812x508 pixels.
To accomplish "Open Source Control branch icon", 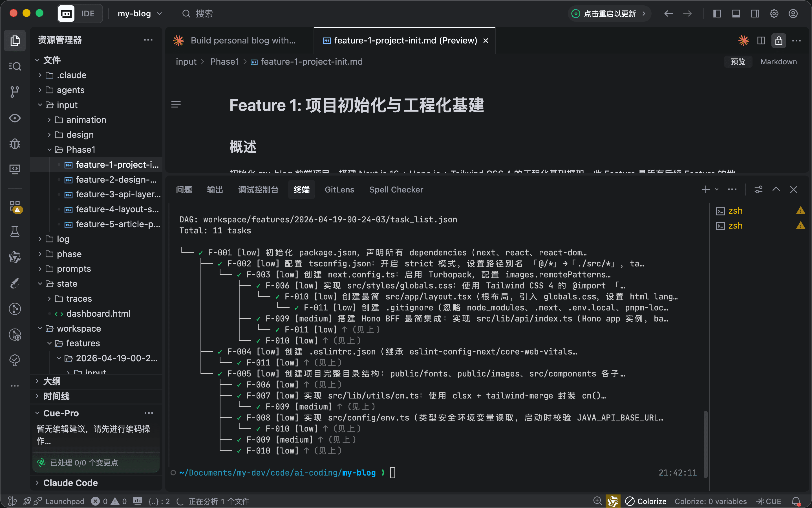I will (x=15, y=92).
